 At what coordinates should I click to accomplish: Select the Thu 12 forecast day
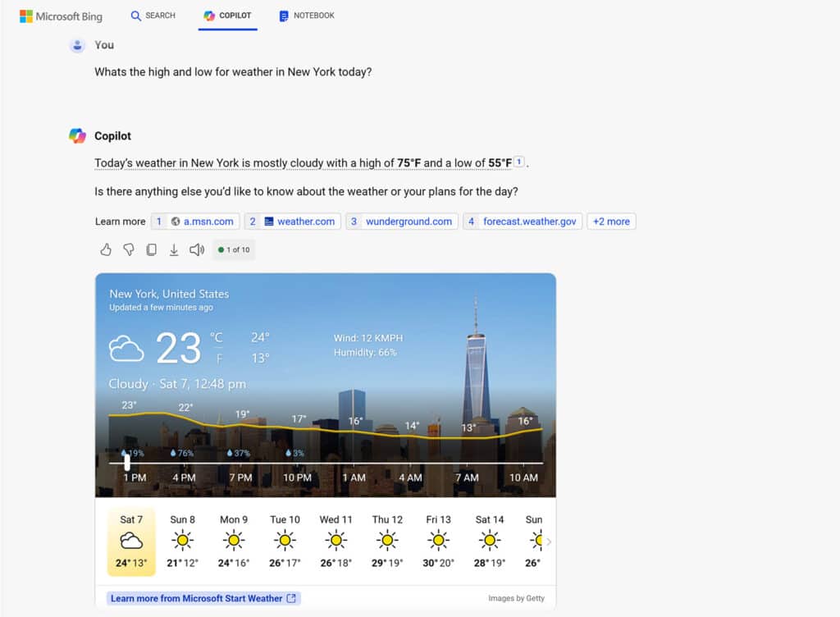pyautogui.click(x=387, y=542)
